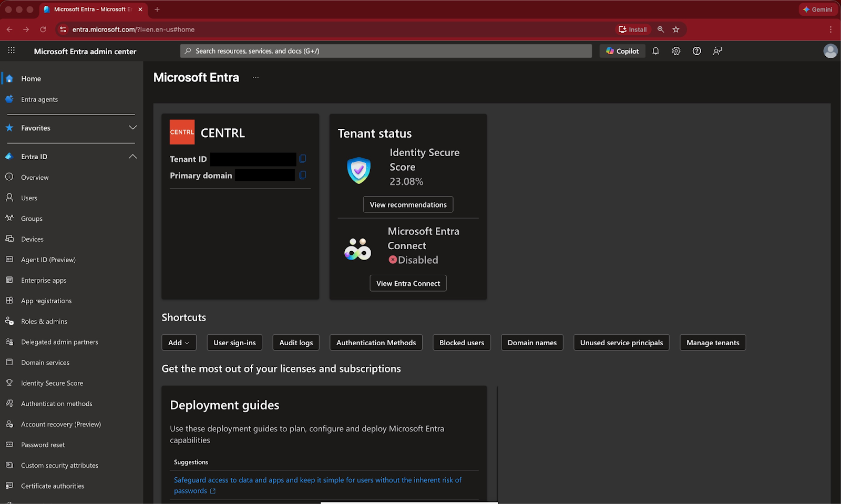Focus the Search resources, services, and docs field
Image resolution: width=841 pixels, height=504 pixels.
tap(386, 51)
